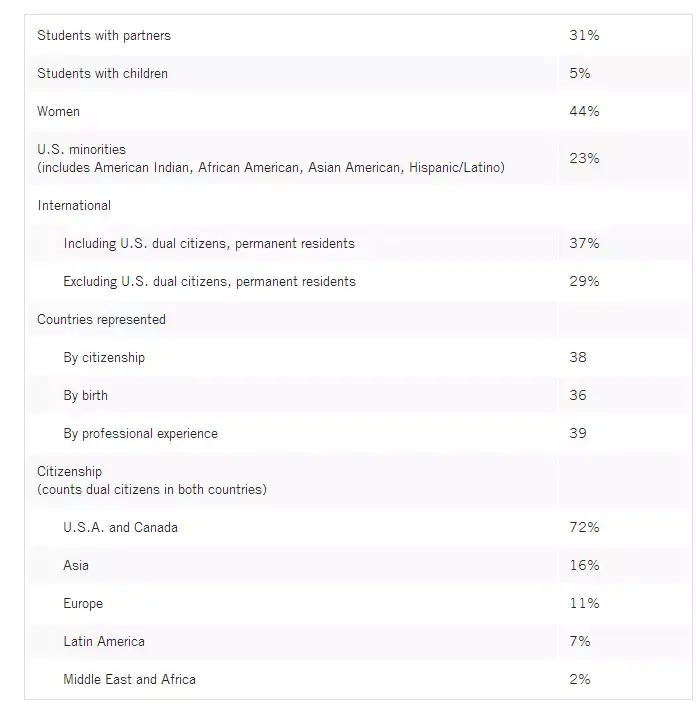Click the 'Students with children' label
Viewport: 696px width, 709px height.
(103, 74)
